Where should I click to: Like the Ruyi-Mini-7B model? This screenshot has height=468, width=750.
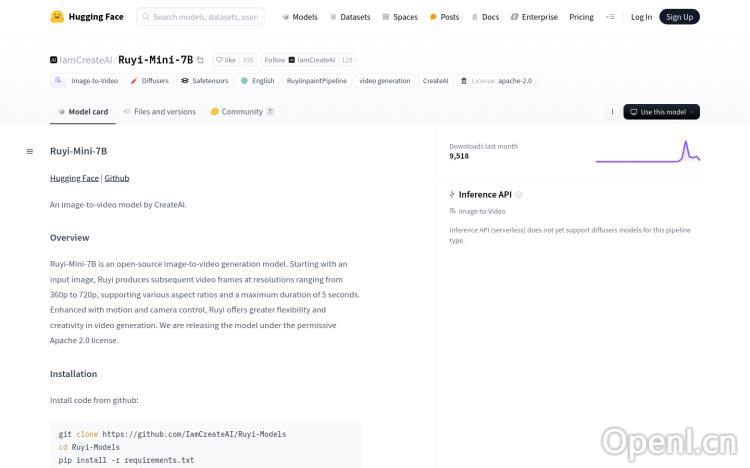click(x=226, y=60)
